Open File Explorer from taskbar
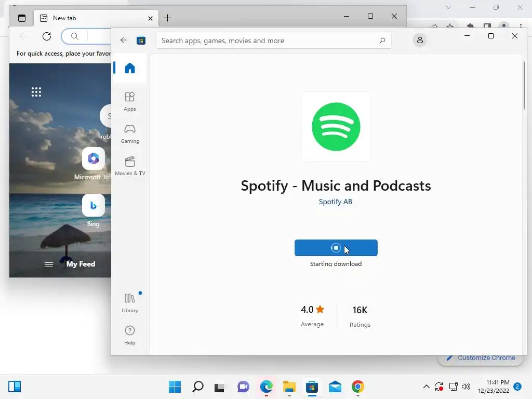 [x=289, y=387]
